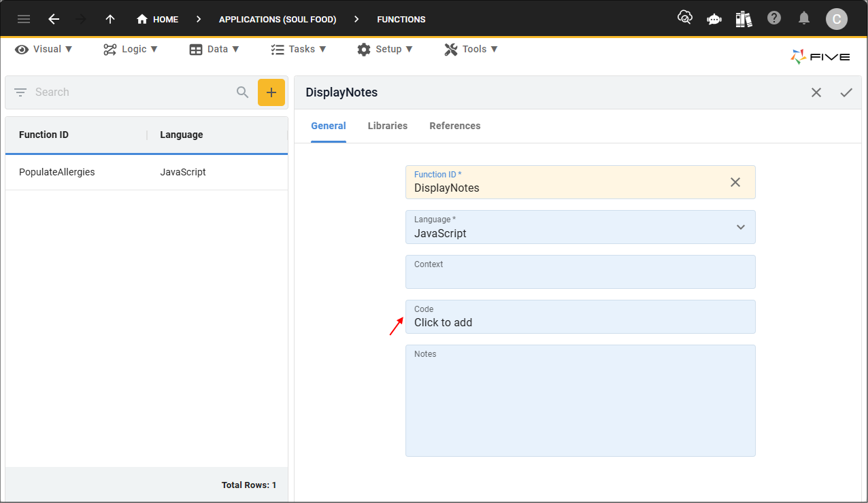Click JavaScript cell in PopulateAllergies row

[x=183, y=172]
